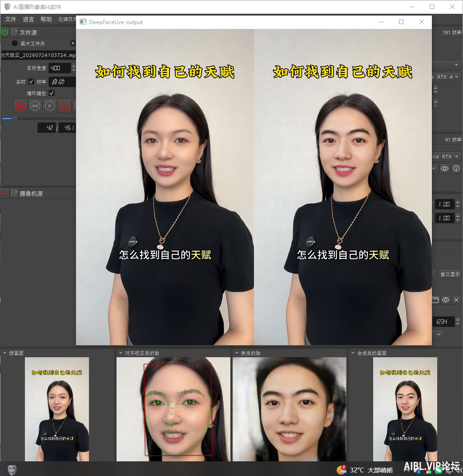Click the reset icon next to 文件源
Viewport: 463px width, 476px height.
click(x=14, y=32)
